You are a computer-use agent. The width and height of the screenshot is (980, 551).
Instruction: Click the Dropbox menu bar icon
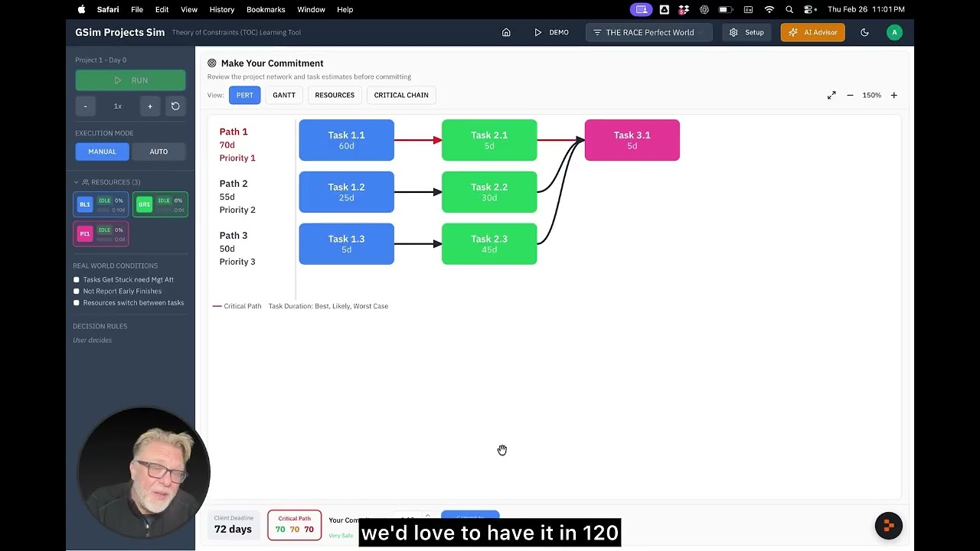pyautogui.click(x=684, y=9)
